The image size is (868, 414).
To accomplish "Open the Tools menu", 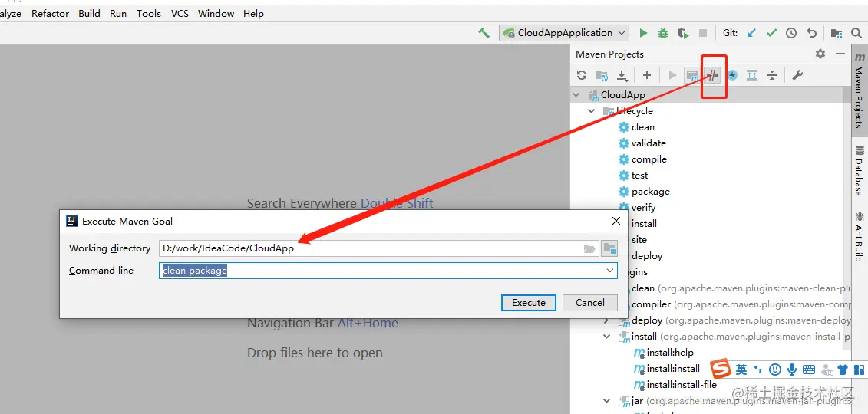I will pyautogui.click(x=149, y=13).
